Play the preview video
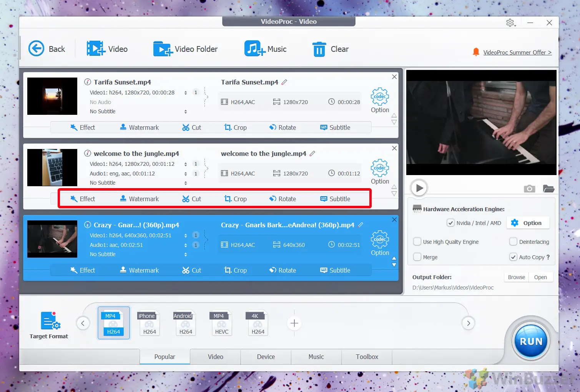580x392 pixels. click(x=419, y=188)
